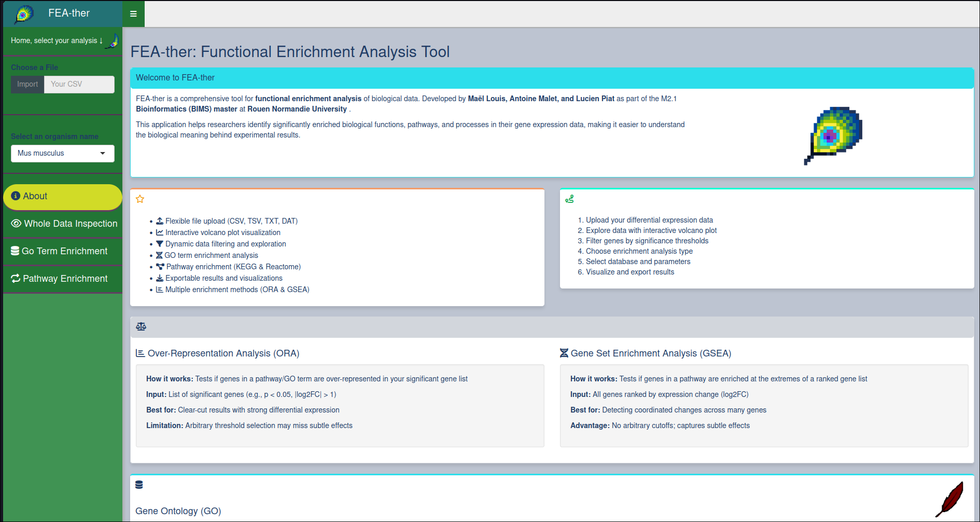Click Home, select your analysis text
The image size is (980, 522).
[57, 40]
